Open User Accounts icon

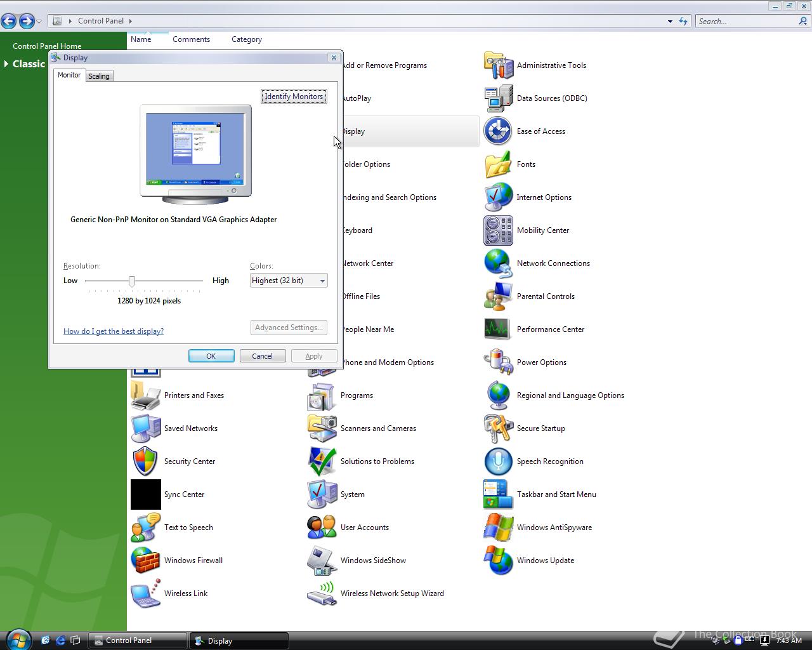[x=322, y=527]
